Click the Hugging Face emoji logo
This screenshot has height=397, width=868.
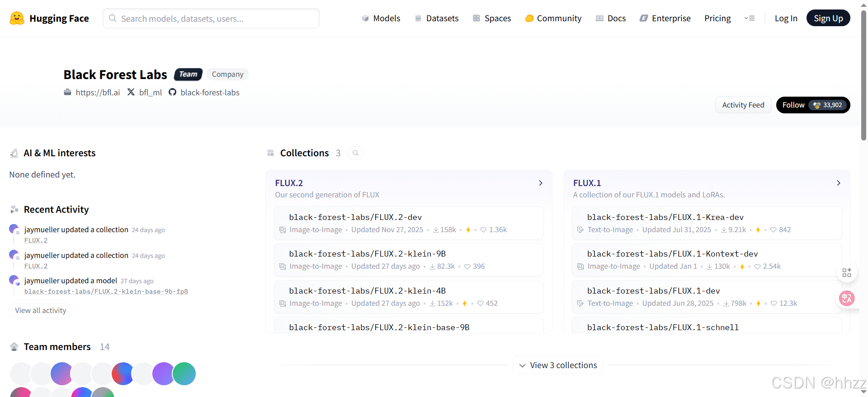tap(17, 18)
